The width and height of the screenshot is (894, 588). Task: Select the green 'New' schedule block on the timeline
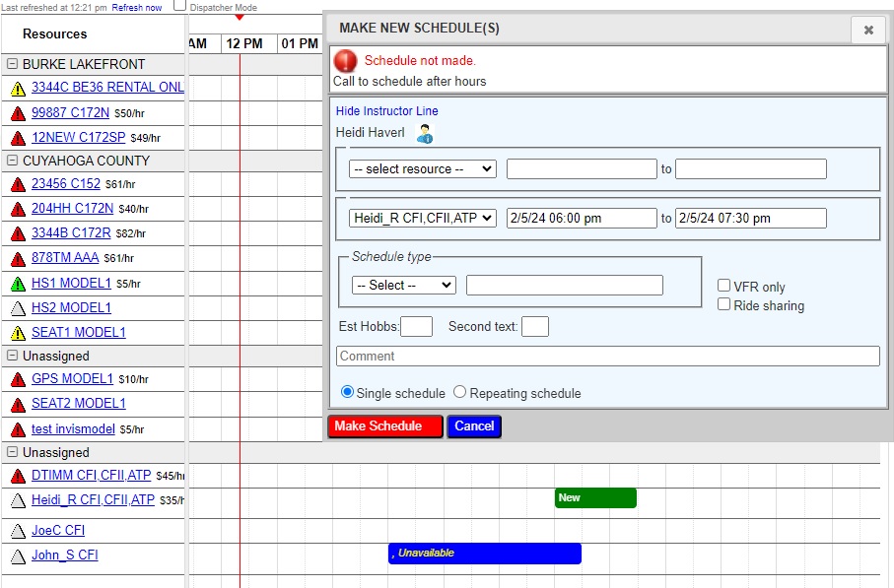(594, 498)
